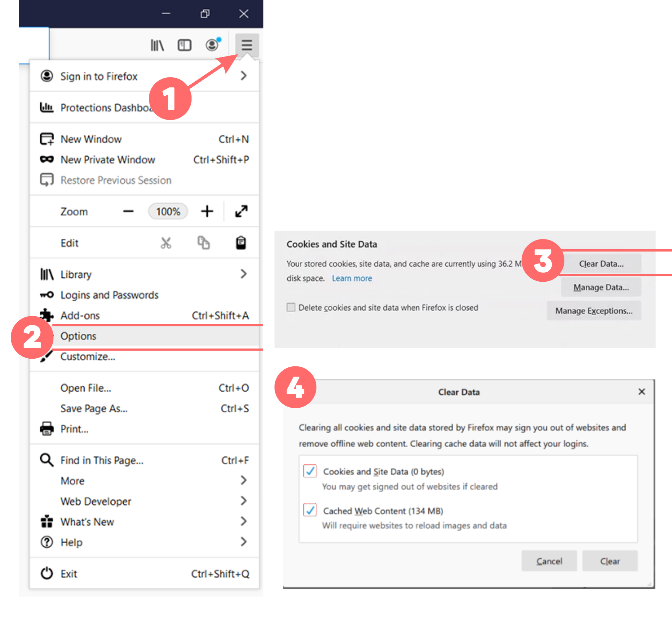Expand the What's New submenu arrow
Image resolution: width=672 pixels, height=632 pixels.
click(244, 521)
